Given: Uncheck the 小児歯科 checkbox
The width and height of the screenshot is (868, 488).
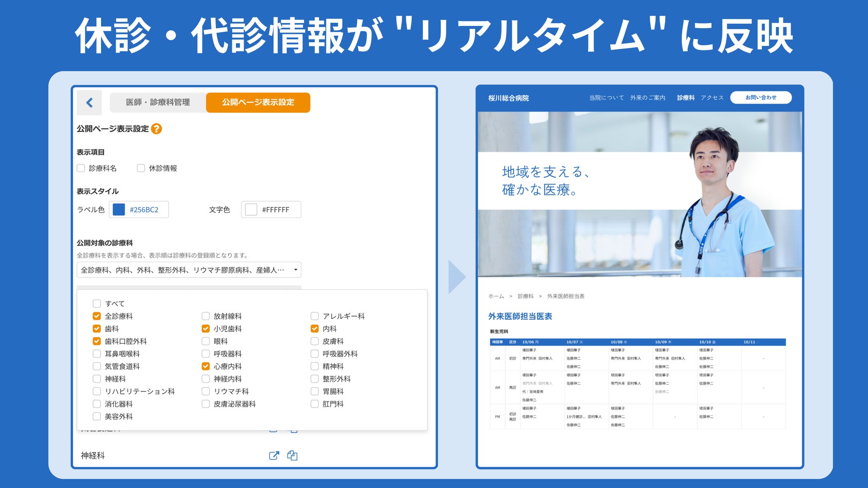Looking at the screenshot, I should pyautogui.click(x=206, y=329).
